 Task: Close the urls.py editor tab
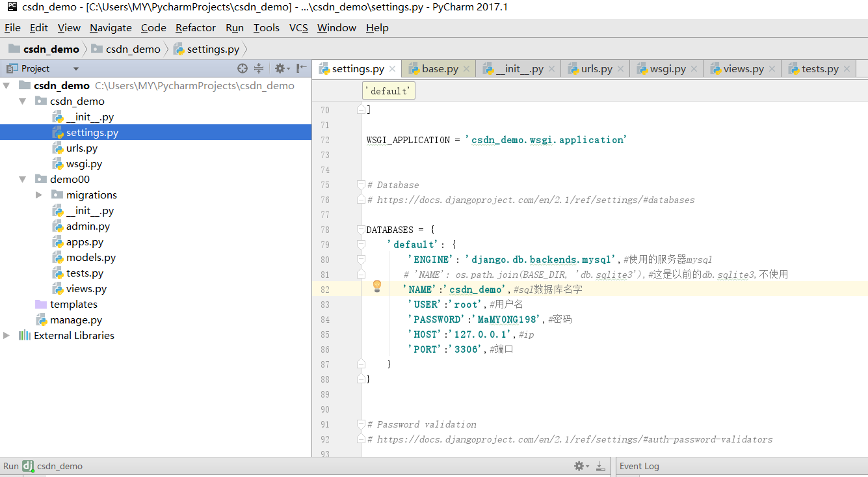pos(621,69)
